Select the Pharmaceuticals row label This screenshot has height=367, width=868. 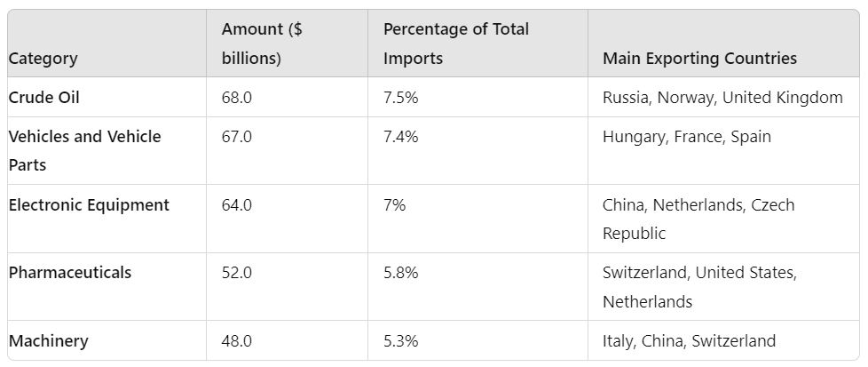pyautogui.click(x=70, y=273)
